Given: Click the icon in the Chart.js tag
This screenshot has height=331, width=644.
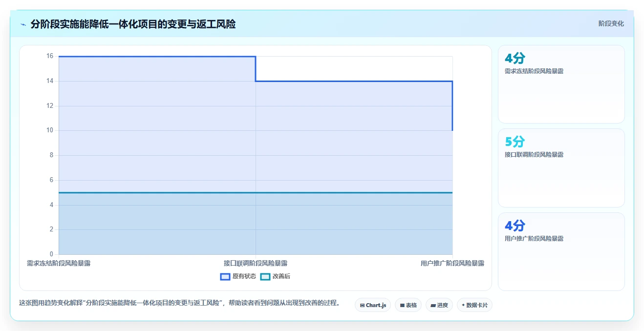Looking at the screenshot, I should (362, 305).
